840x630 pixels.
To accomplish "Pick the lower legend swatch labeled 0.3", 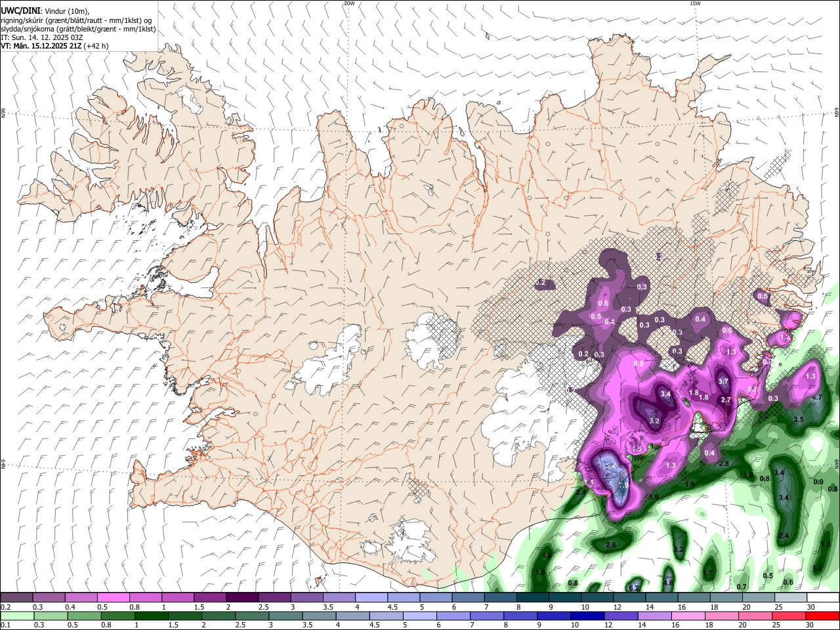I will 51,616.
